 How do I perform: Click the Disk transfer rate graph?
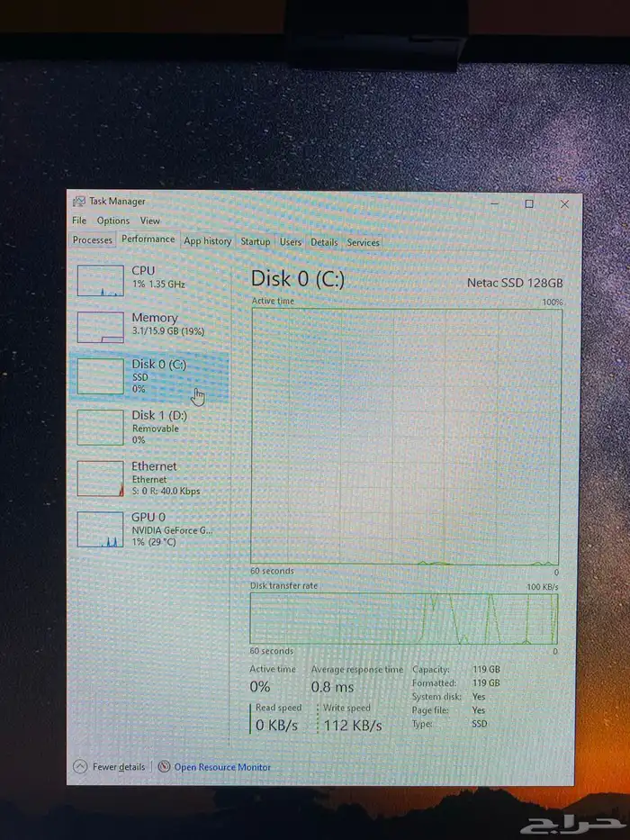pos(404,619)
